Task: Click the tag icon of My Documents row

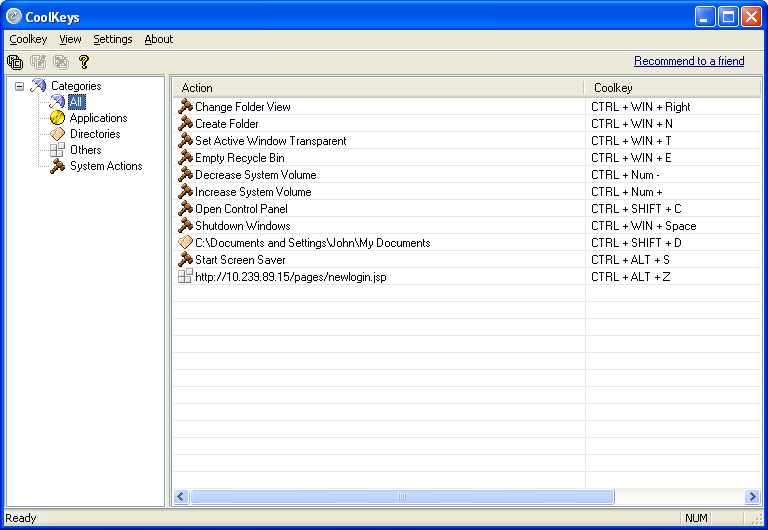Action: coord(185,242)
